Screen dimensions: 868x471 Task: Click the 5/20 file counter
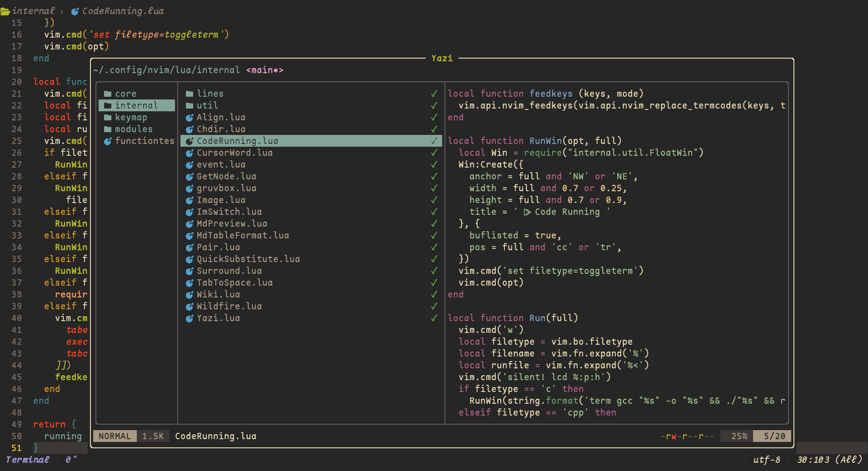(x=772, y=436)
